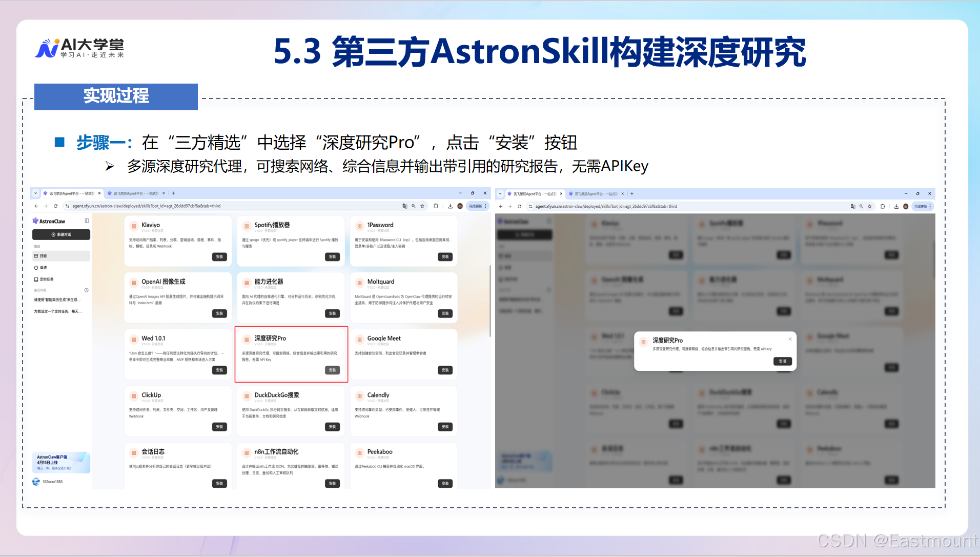Click the 1Password skill card icon
The height and width of the screenshot is (557, 980).
coord(359,226)
